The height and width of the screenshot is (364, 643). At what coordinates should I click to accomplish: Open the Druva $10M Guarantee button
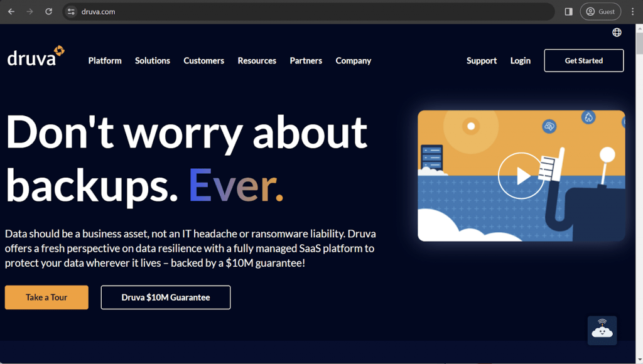click(x=166, y=297)
